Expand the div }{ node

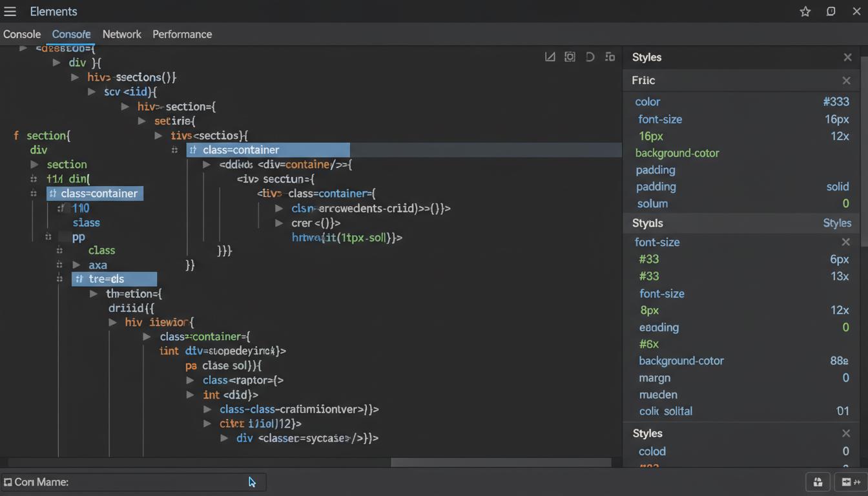(x=56, y=63)
